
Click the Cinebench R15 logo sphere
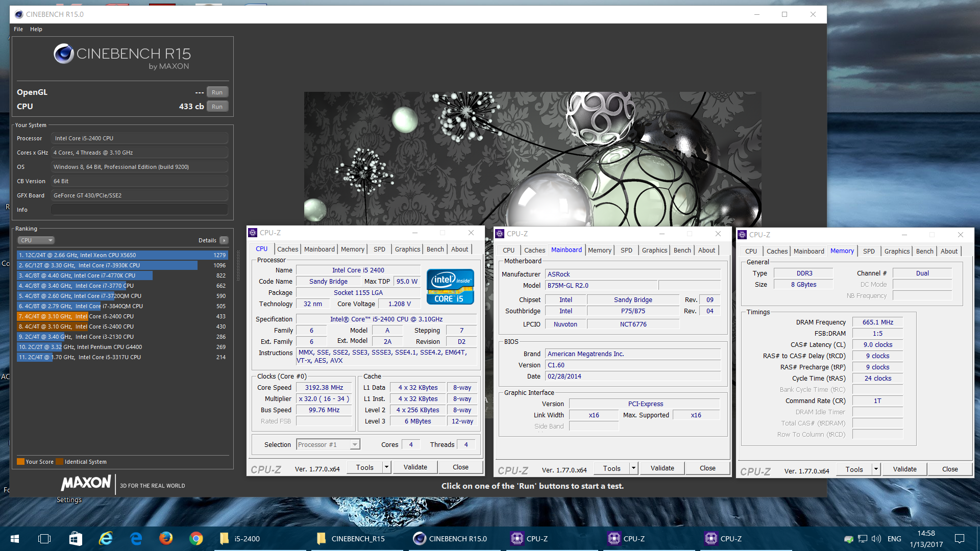pos(64,54)
